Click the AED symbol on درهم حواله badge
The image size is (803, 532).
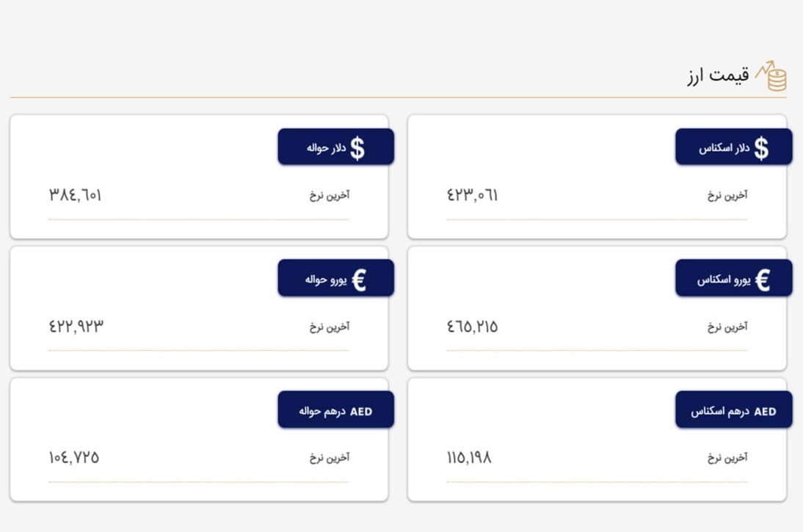click(x=361, y=412)
